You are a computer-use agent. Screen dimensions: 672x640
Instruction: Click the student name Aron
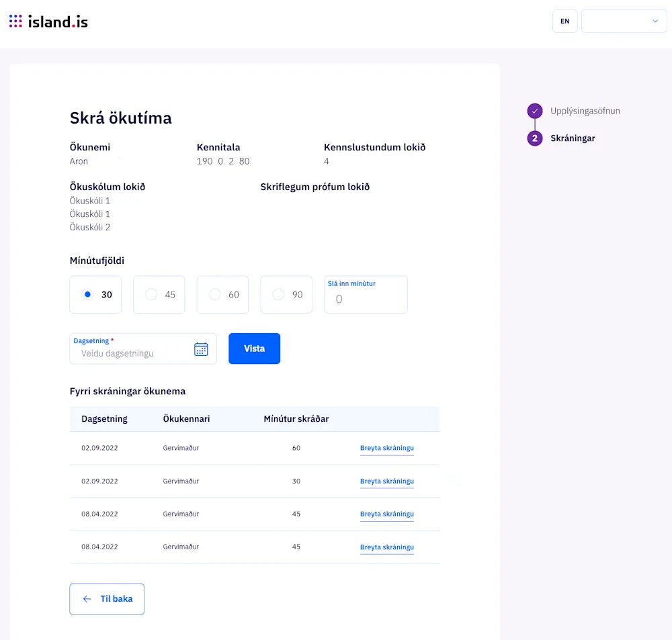[x=79, y=161]
